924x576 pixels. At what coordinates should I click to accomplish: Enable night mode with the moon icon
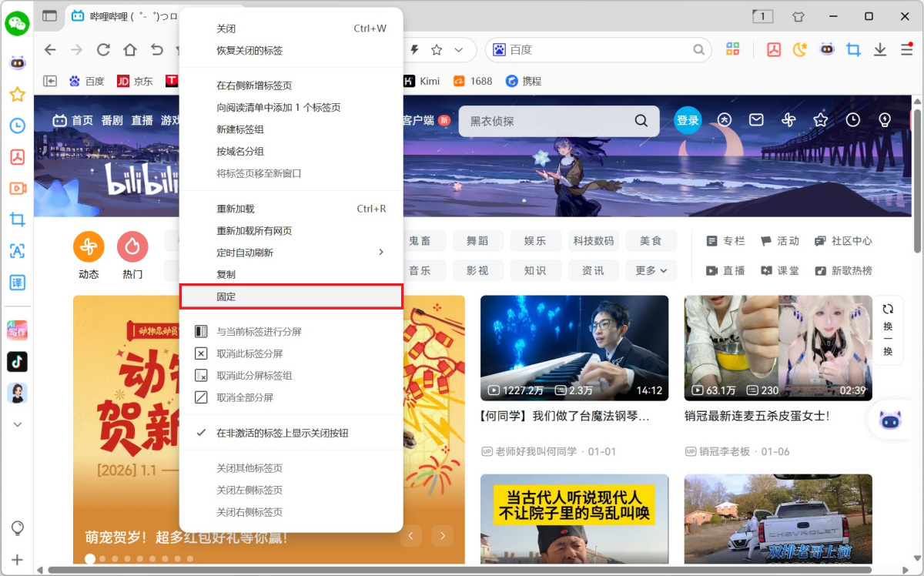tap(800, 49)
